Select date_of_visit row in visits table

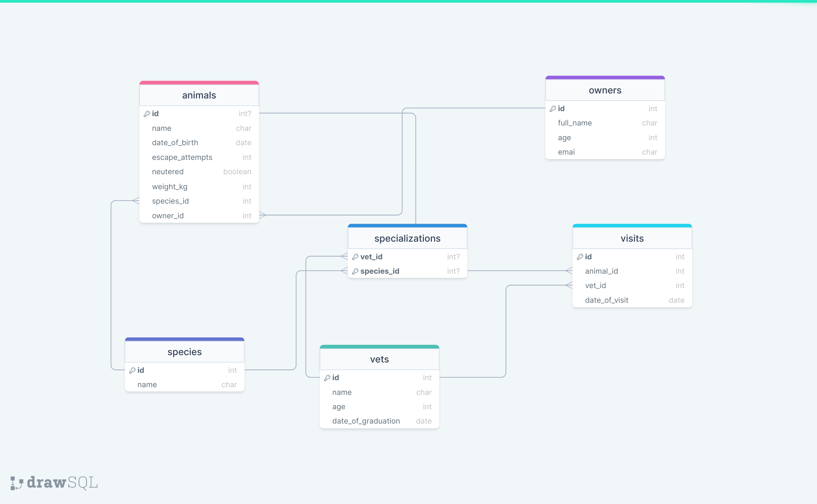click(606, 300)
